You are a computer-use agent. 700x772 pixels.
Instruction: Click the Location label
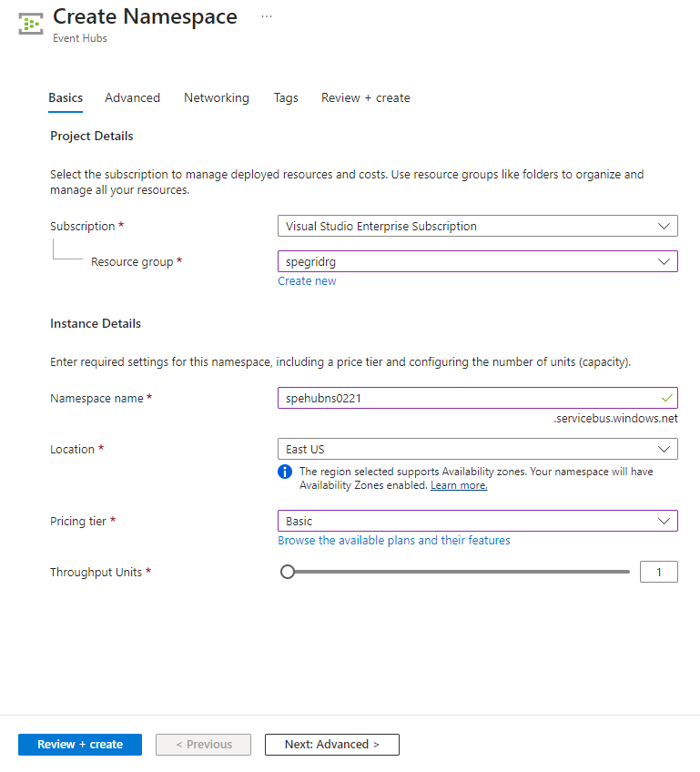[72, 450]
